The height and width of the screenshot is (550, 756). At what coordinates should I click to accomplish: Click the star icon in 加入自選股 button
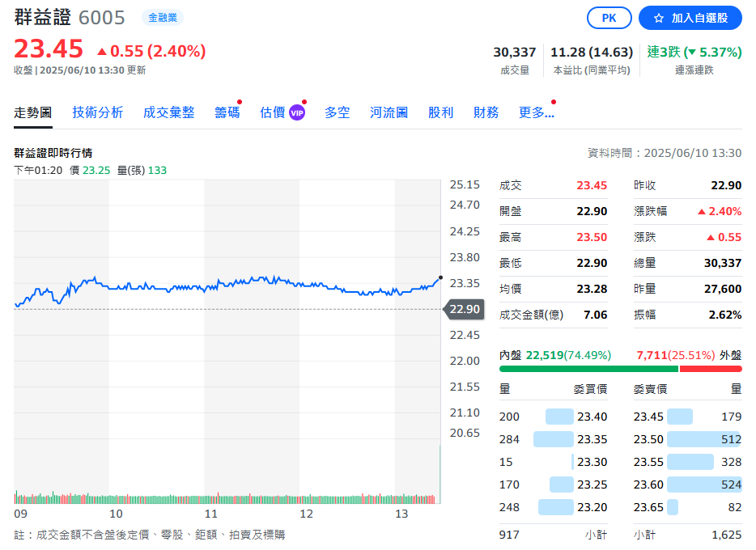(659, 19)
